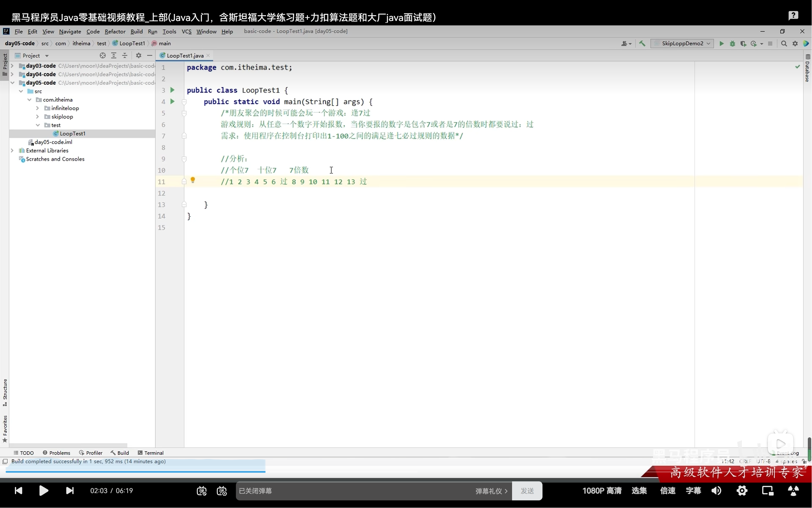Viewport: 812px width, 508px height.
Task: Click 倍速 playback speed button
Action: coord(667,491)
